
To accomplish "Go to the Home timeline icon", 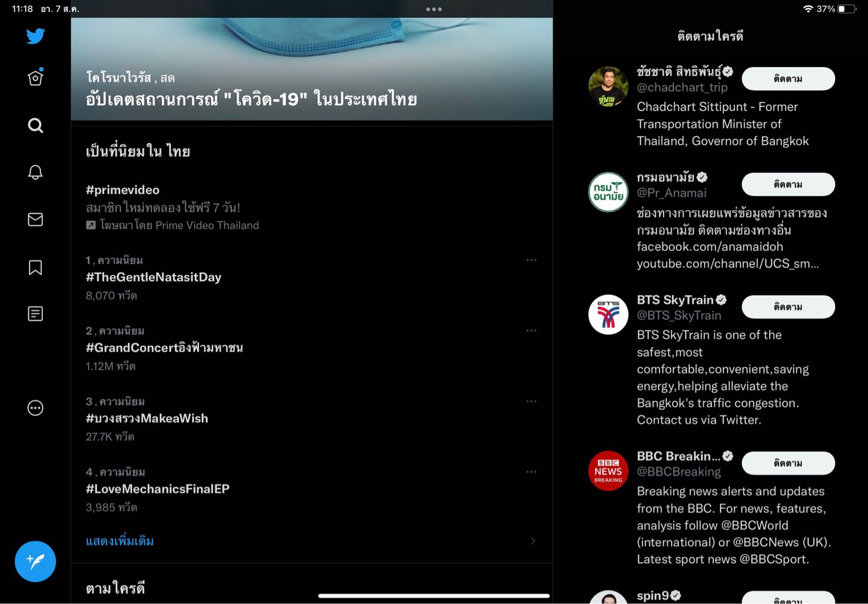I will 35,77.
